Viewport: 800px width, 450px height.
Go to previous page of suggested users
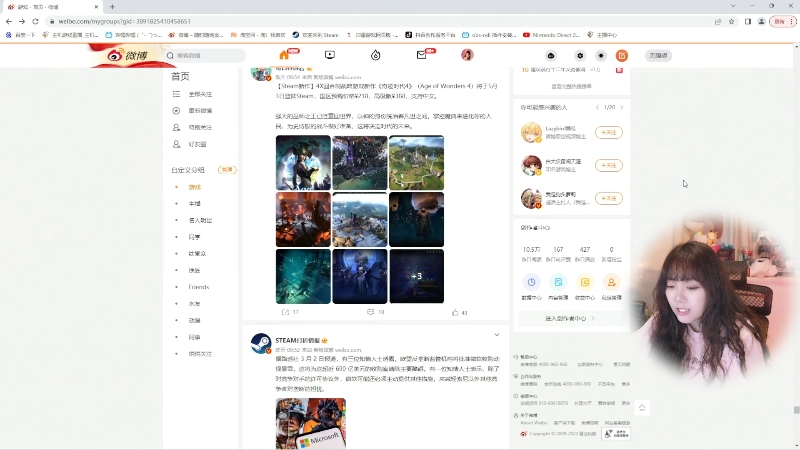[x=597, y=108]
